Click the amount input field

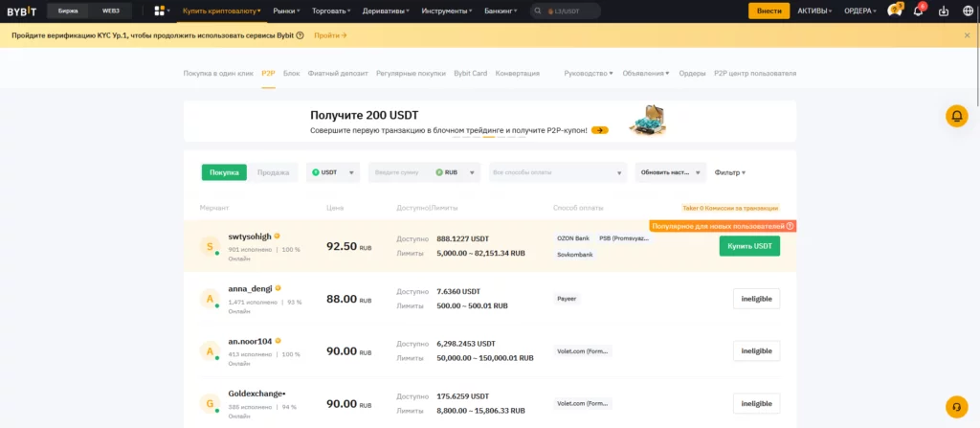pos(400,172)
